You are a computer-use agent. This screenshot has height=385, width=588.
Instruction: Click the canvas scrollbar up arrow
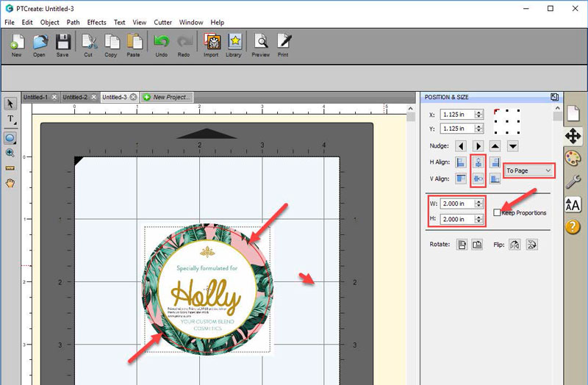(x=411, y=108)
